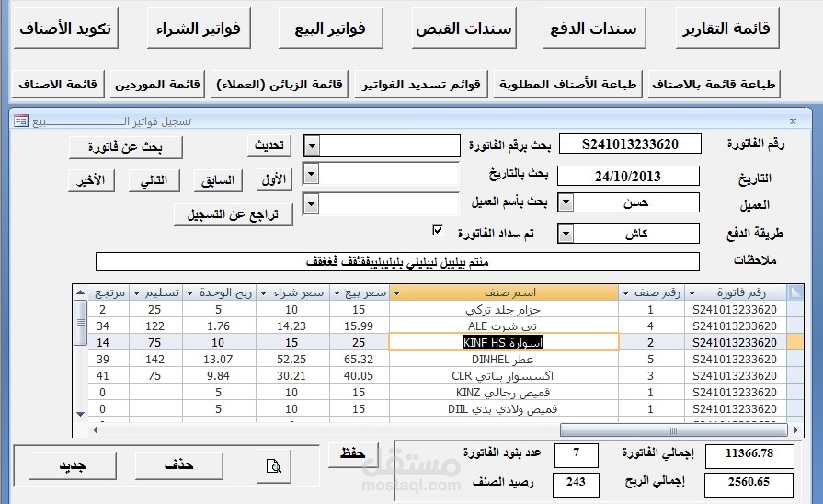The width and height of the screenshot is (823, 504).
Task: Open سندات القبض main menu button
Action: click(464, 29)
